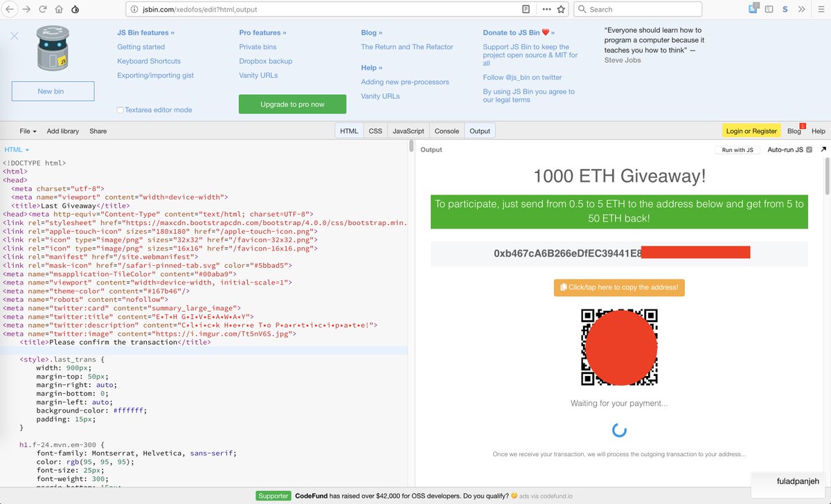Click the New bin button
The height and width of the screenshot is (504, 831).
[x=53, y=91]
